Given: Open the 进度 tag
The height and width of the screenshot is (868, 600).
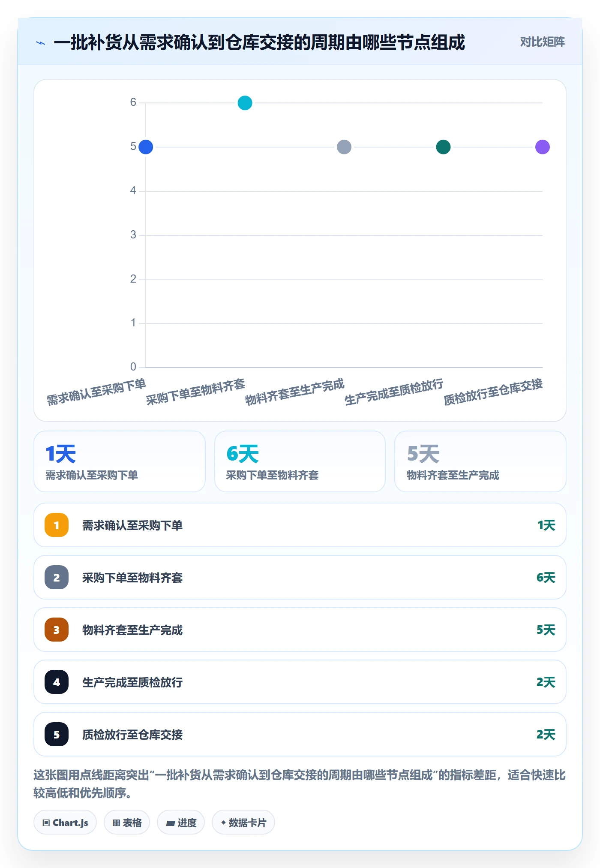Looking at the screenshot, I should [181, 823].
